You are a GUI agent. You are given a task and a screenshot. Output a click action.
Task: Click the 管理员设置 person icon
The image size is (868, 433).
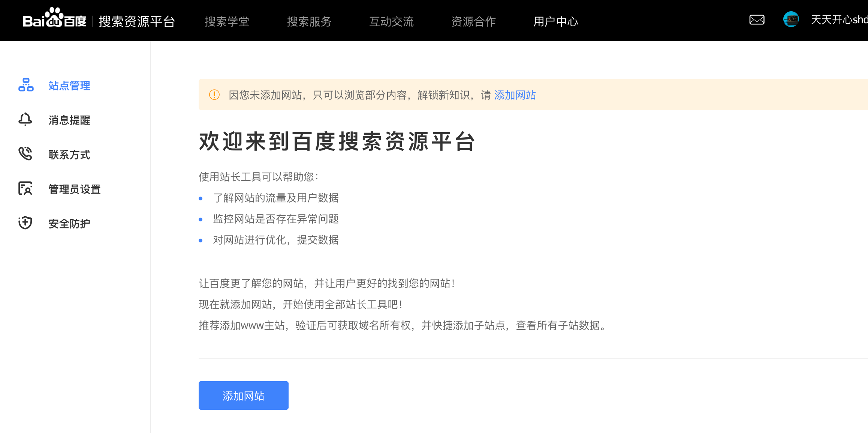tap(25, 188)
